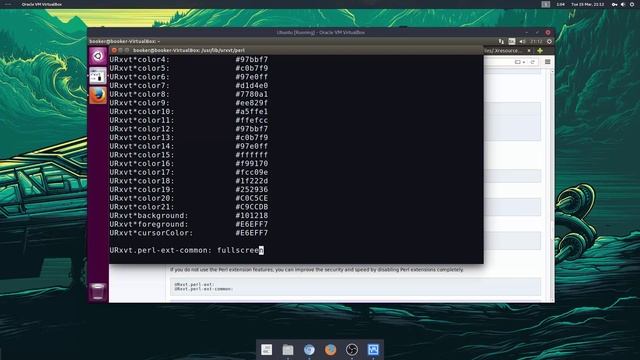Open the host dock file manager
Image resolution: width=640 pixels, height=360 pixels.
click(x=288, y=349)
